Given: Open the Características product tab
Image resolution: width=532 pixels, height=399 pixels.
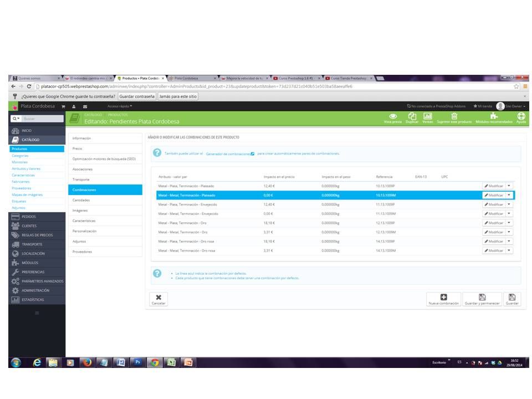Looking at the screenshot, I should pyautogui.click(x=105, y=221).
